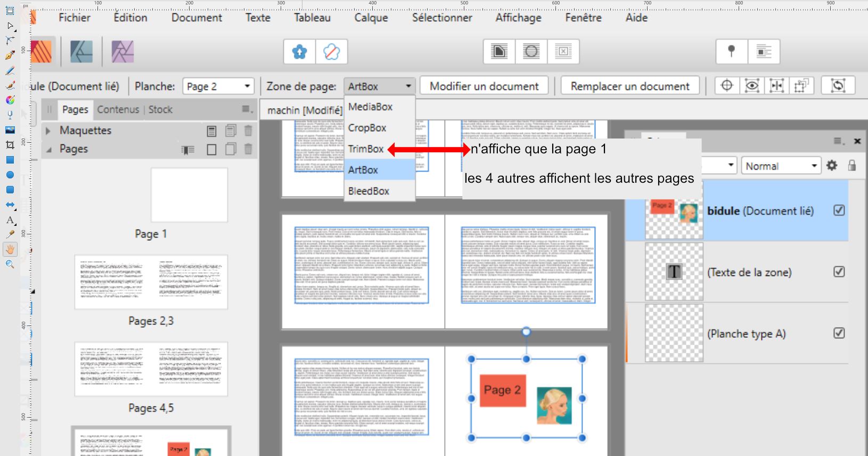Switch to the Photo persona
The height and width of the screenshot is (456, 868).
pos(122,52)
